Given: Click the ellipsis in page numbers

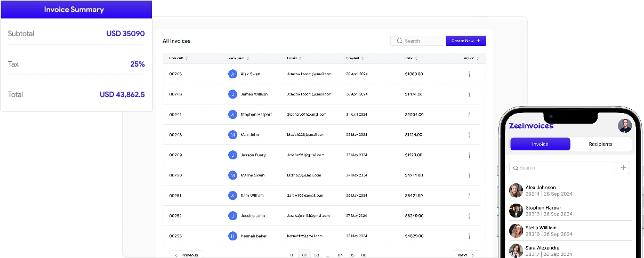Looking at the screenshot, I should [x=328, y=255].
